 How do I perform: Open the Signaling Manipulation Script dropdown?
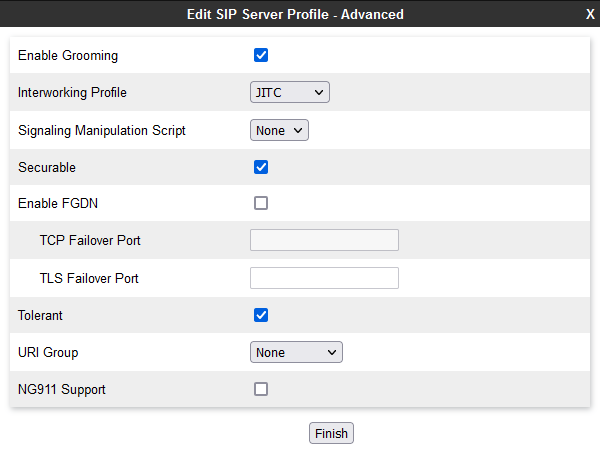pyautogui.click(x=279, y=130)
